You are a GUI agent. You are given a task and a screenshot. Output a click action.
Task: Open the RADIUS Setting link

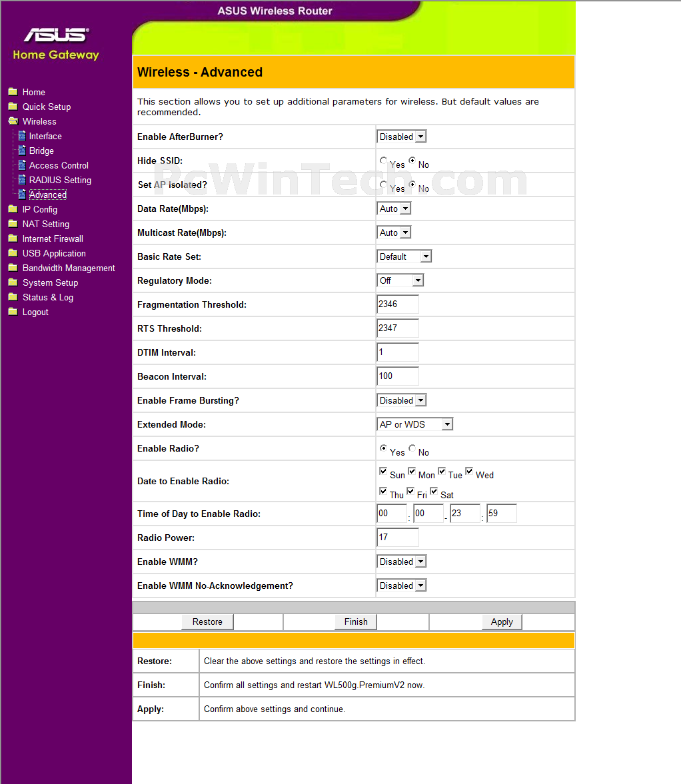60,180
